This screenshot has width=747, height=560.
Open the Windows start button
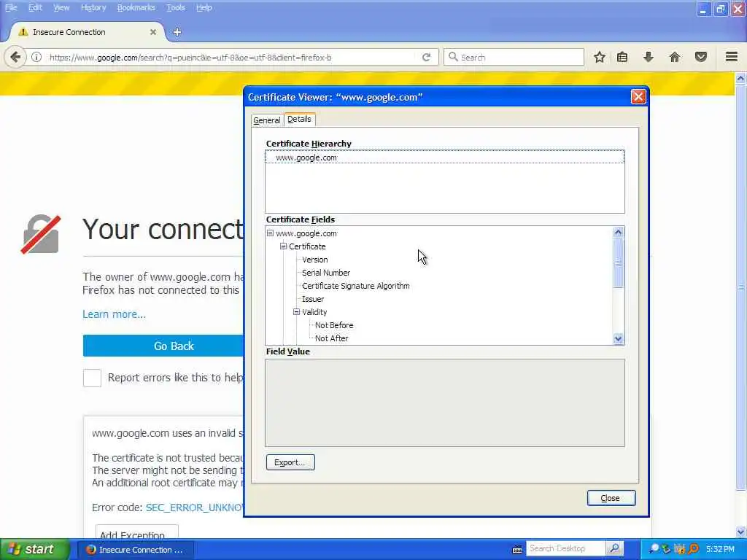click(x=35, y=550)
